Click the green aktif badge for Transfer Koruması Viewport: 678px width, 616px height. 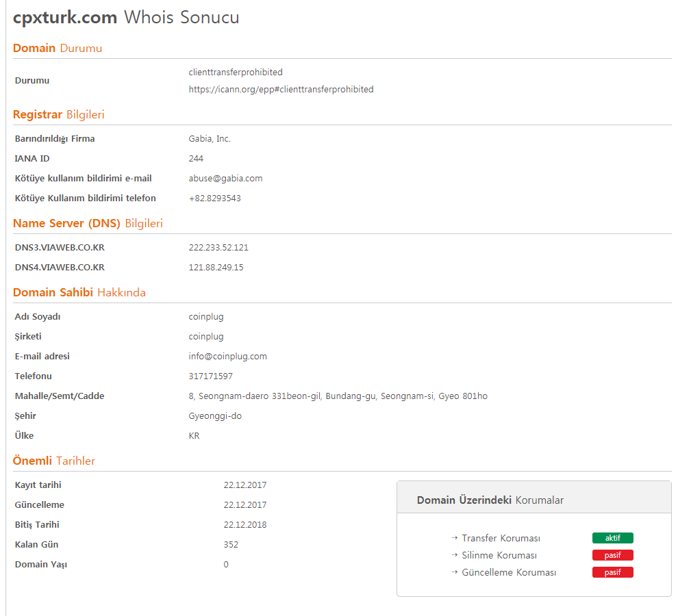pos(612,538)
